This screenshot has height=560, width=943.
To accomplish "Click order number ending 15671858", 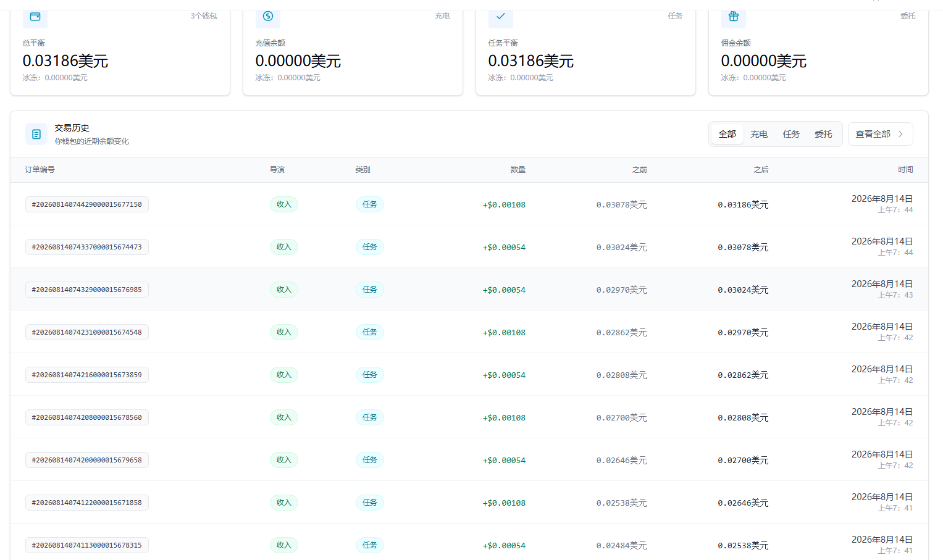I will coord(87,503).
